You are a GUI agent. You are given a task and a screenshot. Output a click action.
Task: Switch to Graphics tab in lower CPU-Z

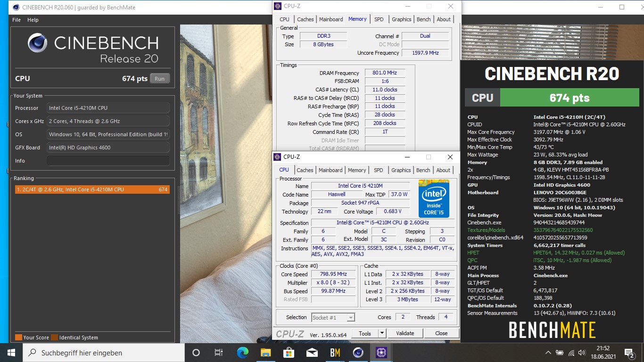(401, 170)
